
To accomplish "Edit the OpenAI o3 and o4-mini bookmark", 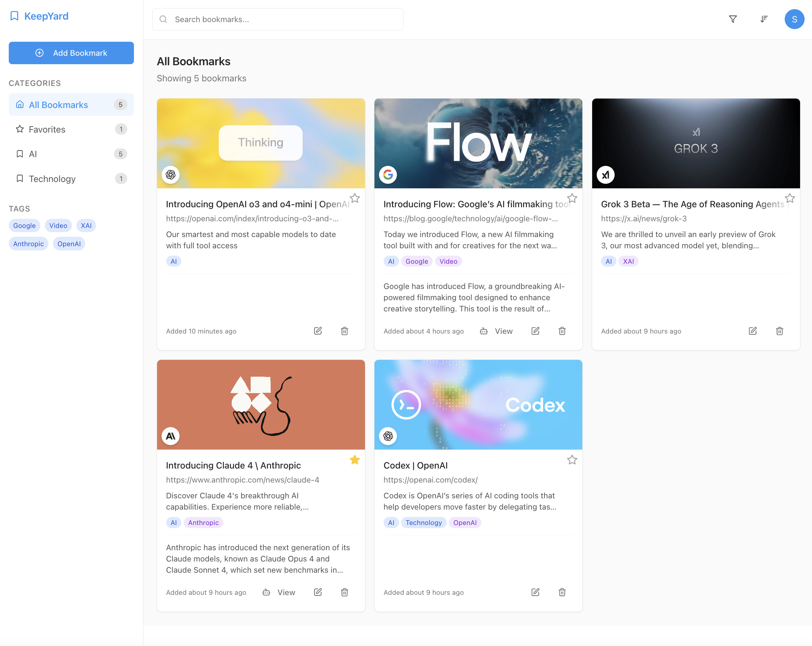I will (318, 331).
